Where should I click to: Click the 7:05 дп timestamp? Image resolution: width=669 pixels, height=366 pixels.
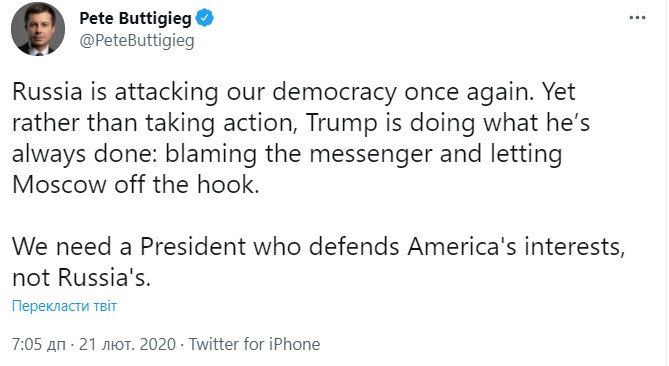[x=38, y=344]
